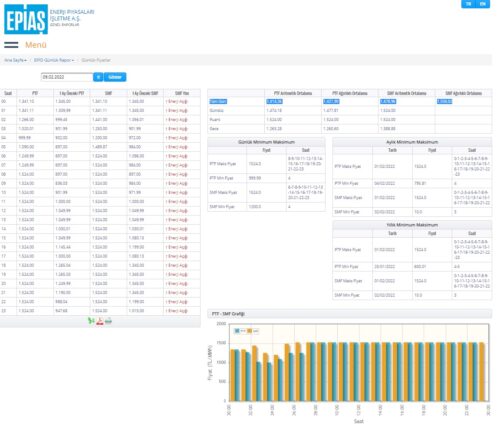Export table to Excel icon
The image size is (500, 425).
click(x=91, y=321)
